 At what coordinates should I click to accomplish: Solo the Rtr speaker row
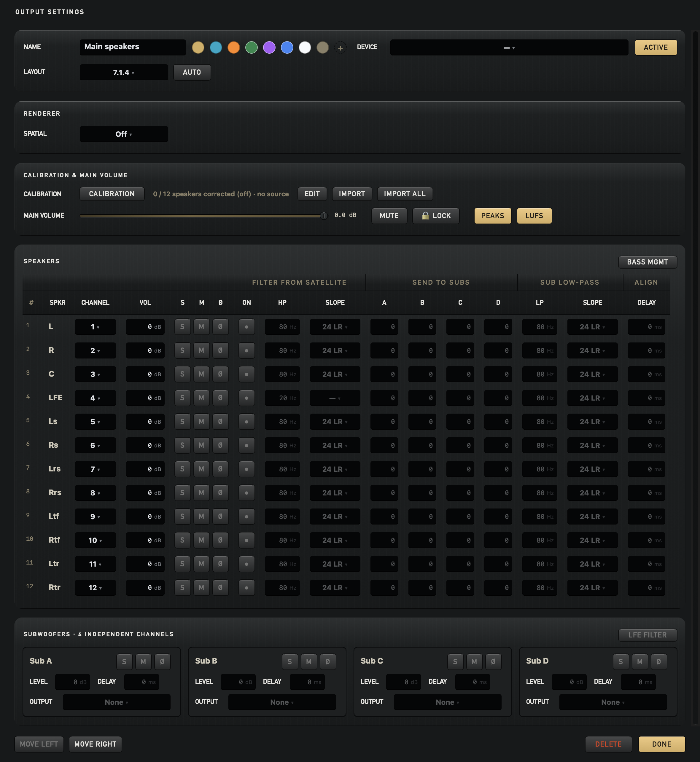pyautogui.click(x=182, y=587)
